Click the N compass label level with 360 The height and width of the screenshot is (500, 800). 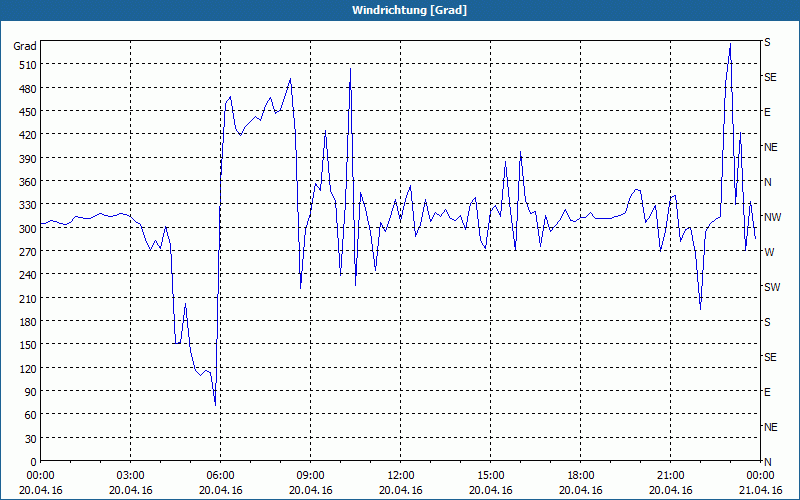tap(767, 182)
